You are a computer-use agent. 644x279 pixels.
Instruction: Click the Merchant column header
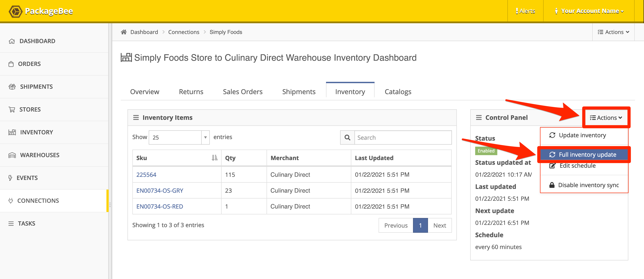tap(309, 158)
